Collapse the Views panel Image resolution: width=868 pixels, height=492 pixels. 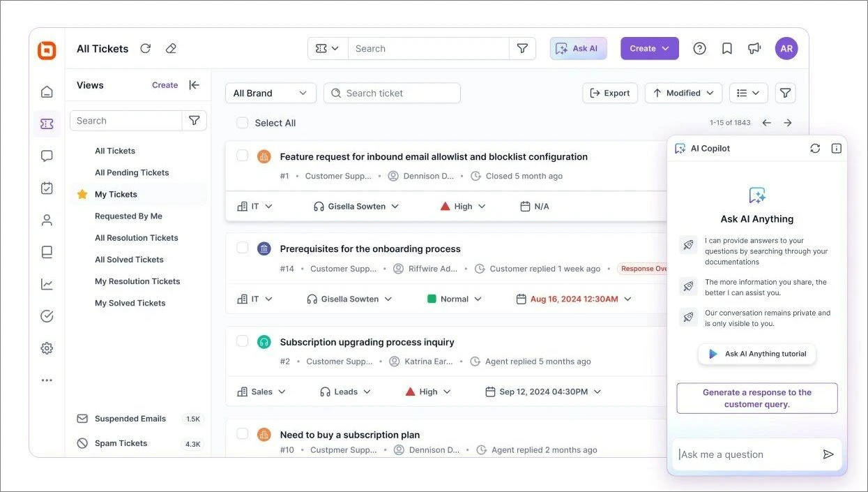tap(195, 85)
